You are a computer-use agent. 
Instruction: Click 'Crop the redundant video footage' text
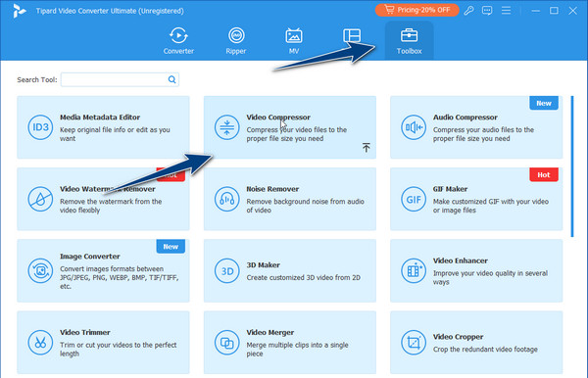click(485, 350)
